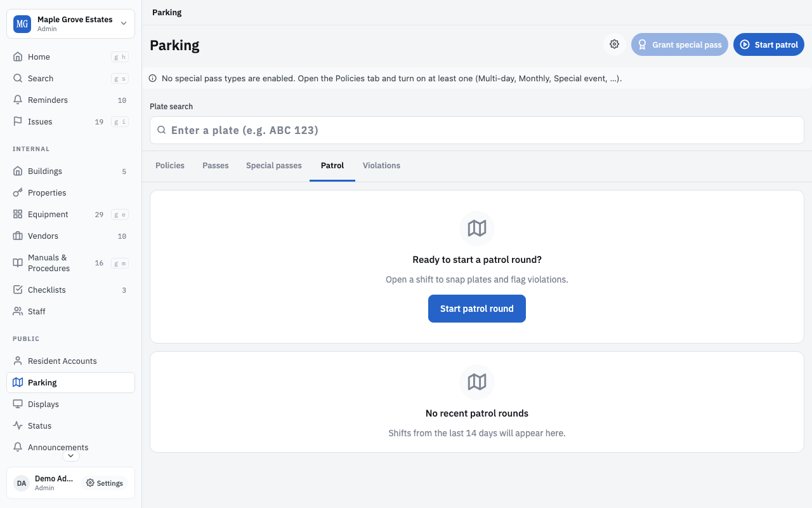Click the Start patrol button in header
Image resolution: width=812 pixels, height=508 pixels.
[769, 44]
